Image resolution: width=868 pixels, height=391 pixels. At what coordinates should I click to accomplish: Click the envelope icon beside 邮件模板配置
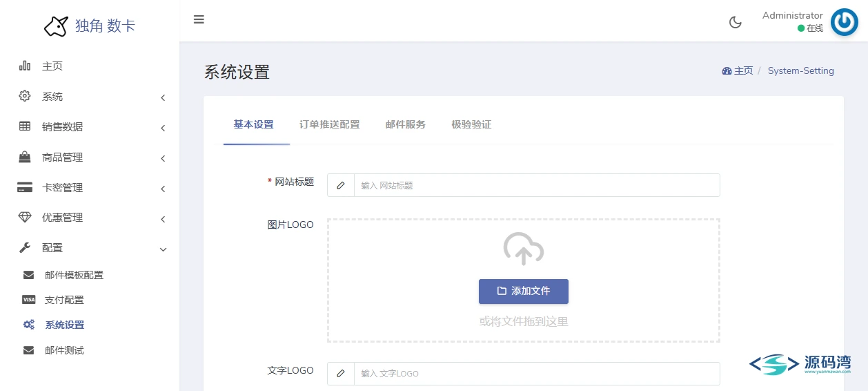coord(28,275)
